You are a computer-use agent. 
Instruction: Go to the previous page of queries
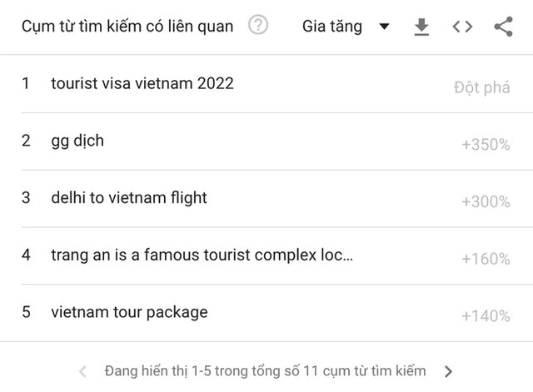pos(82,370)
